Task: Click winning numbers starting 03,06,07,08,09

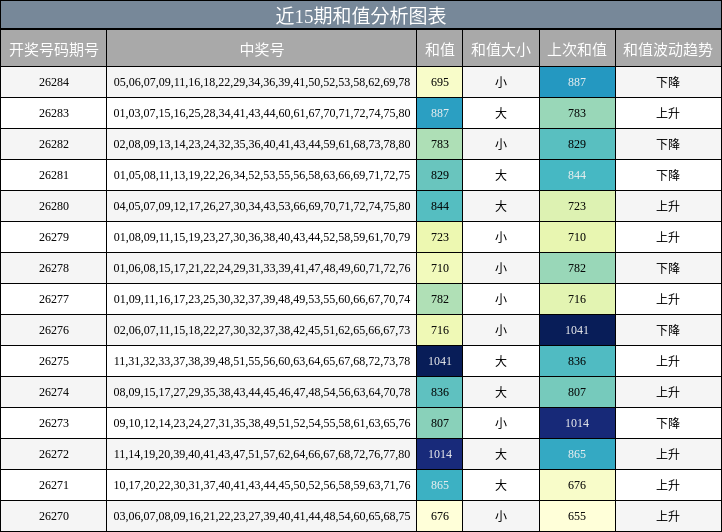Action: pyautogui.click(x=262, y=516)
